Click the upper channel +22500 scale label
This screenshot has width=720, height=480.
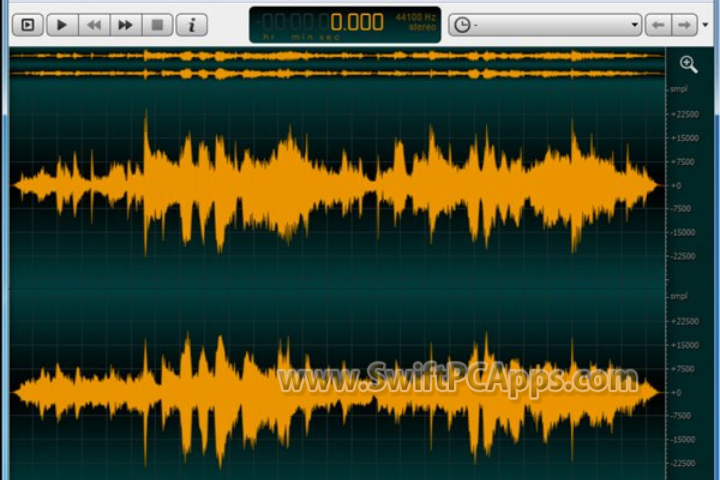(685, 114)
